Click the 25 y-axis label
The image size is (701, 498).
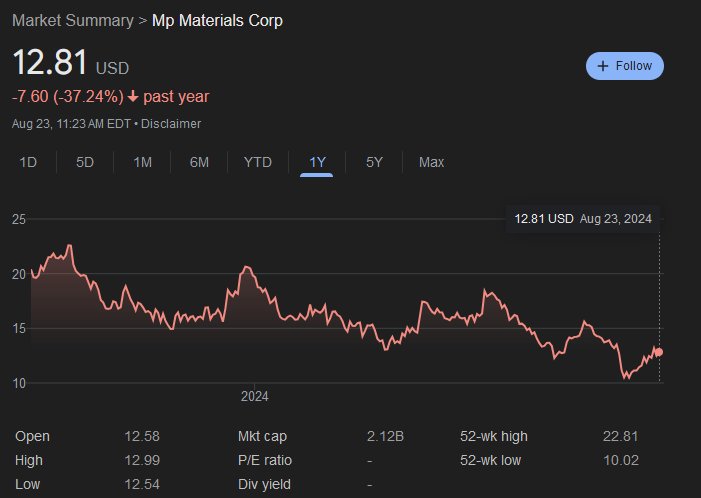point(19,219)
